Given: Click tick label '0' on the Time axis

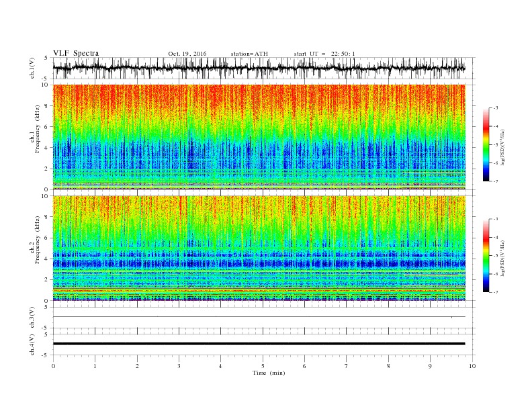Looking at the screenshot, I should point(53,366).
